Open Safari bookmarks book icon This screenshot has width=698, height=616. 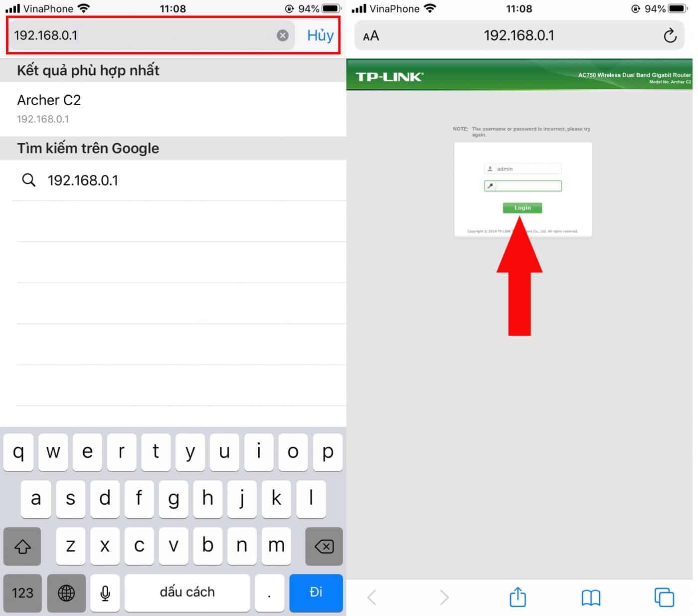tap(591, 597)
